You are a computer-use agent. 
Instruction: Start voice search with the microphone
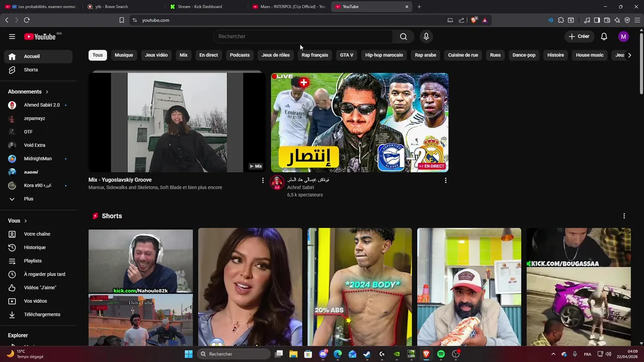pos(426,36)
